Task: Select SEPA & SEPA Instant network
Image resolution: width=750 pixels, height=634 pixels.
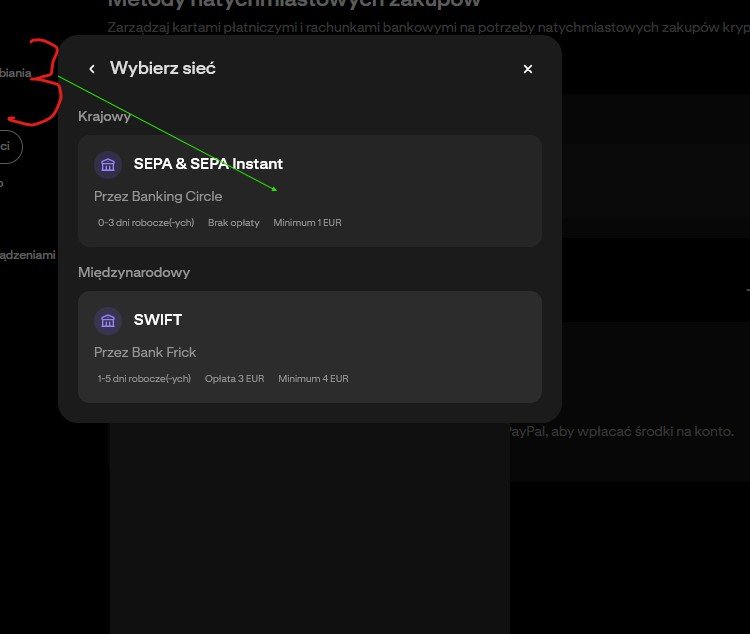Action: tap(310, 190)
